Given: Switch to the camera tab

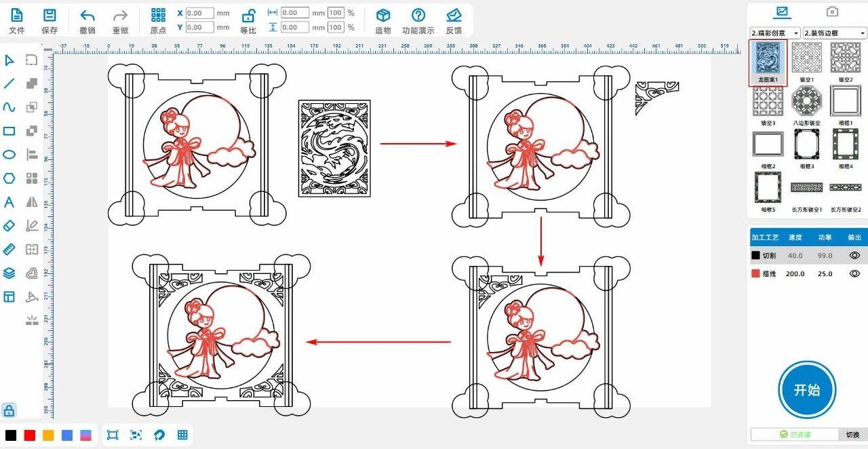Looking at the screenshot, I should pos(832,12).
